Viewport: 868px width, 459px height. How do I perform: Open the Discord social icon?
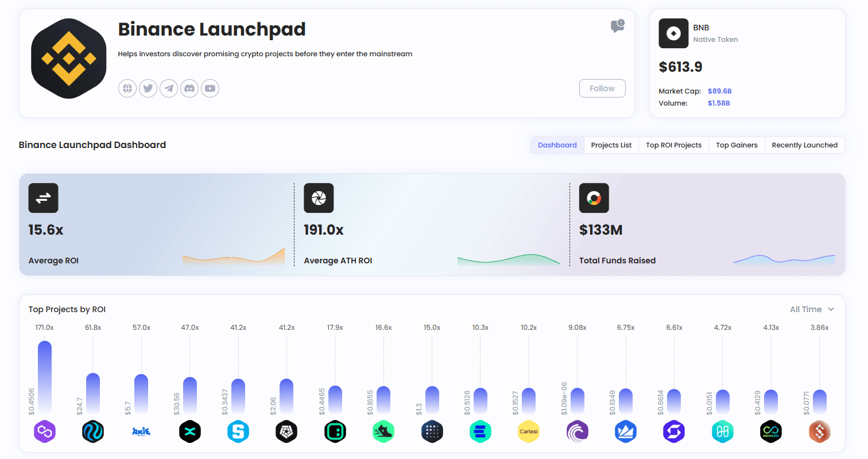[189, 88]
